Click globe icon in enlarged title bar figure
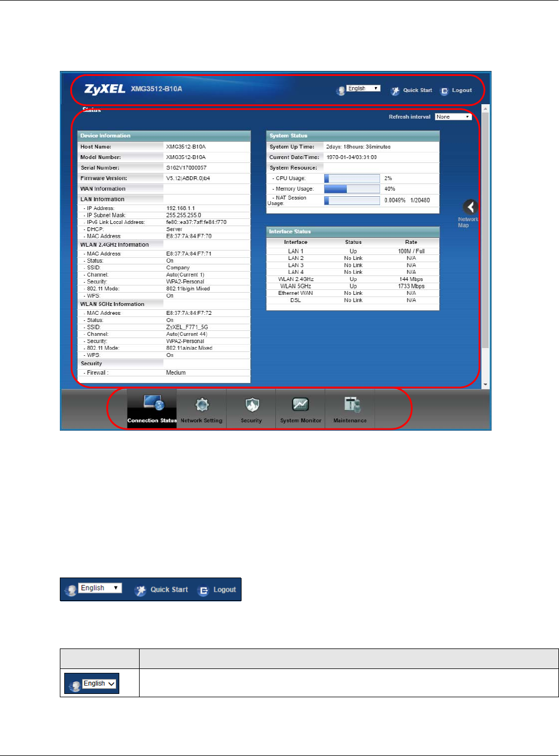This screenshot has width=559, height=756. point(71,591)
